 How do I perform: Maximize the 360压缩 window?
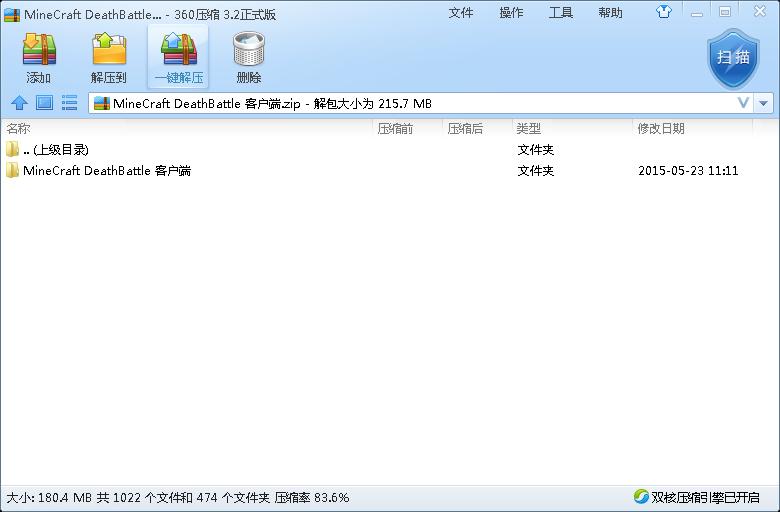tap(725, 11)
